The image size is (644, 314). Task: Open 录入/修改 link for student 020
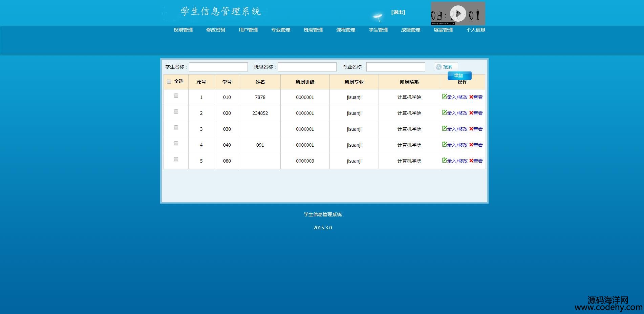click(457, 113)
